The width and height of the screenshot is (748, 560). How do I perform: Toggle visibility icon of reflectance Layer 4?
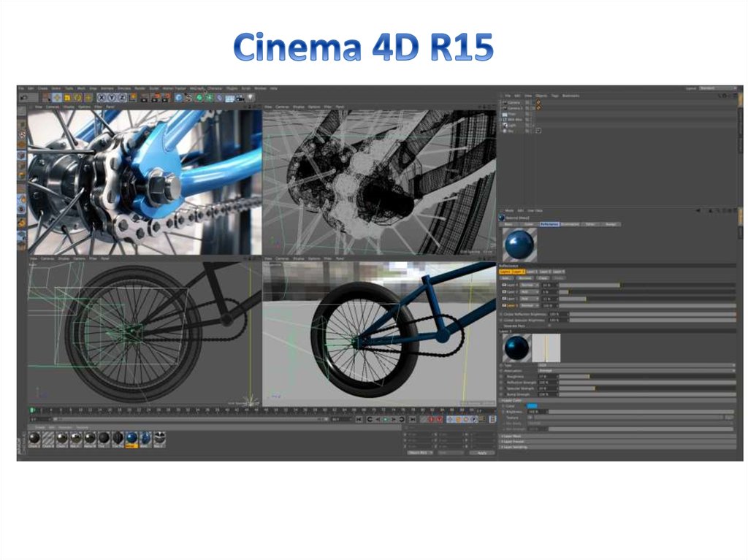tap(504, 285)
